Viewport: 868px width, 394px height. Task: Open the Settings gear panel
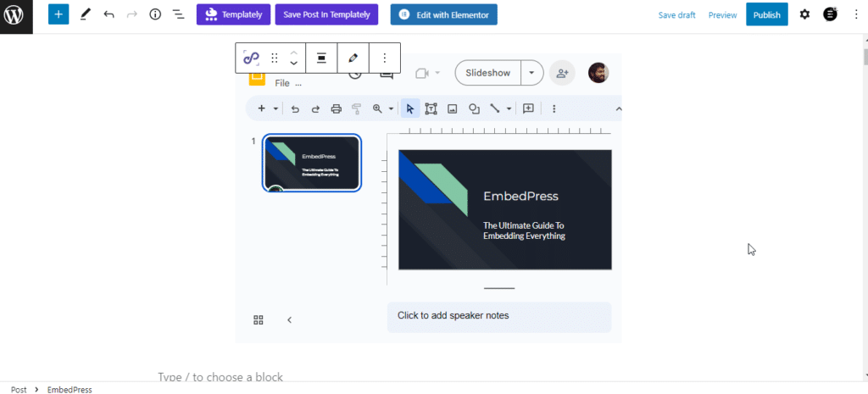pyautogui.click(x=804, y=15)
